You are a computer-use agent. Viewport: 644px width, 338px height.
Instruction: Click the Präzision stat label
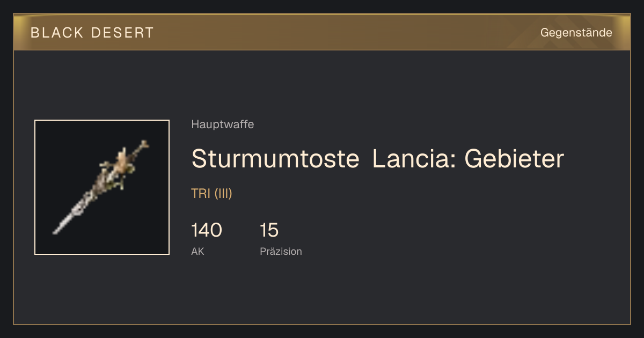(x=281, y=251)
